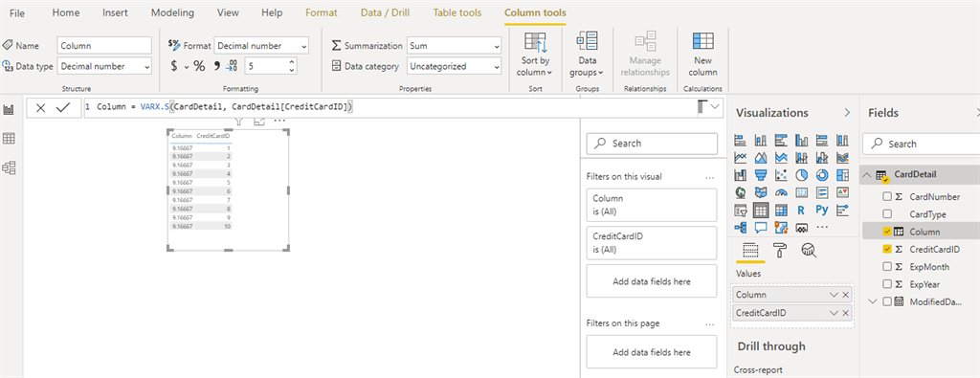980x378 pixels.
Task: Select the table visualization
Action: pyautogui.click(x=761, y=210)
